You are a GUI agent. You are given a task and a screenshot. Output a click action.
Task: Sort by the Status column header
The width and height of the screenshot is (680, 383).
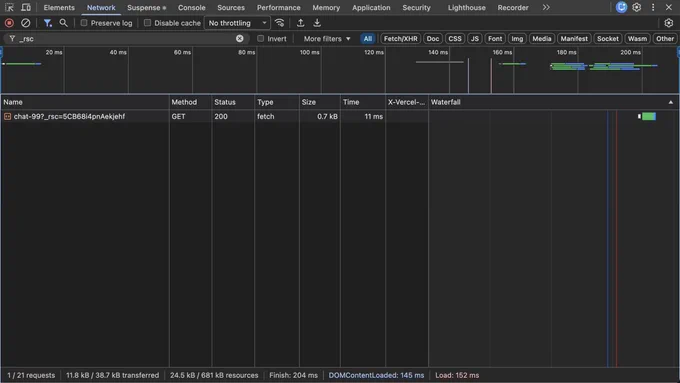pyautogui.click(x=233, y=102)
